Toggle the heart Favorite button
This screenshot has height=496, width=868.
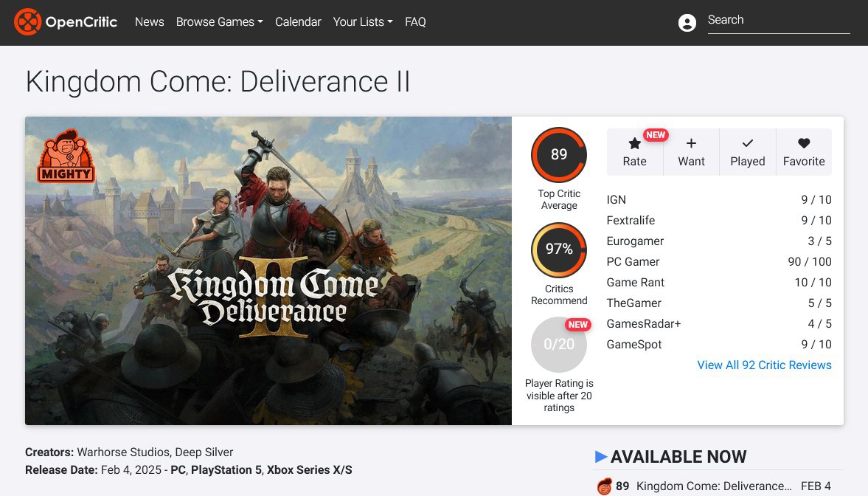click(804, 144)
